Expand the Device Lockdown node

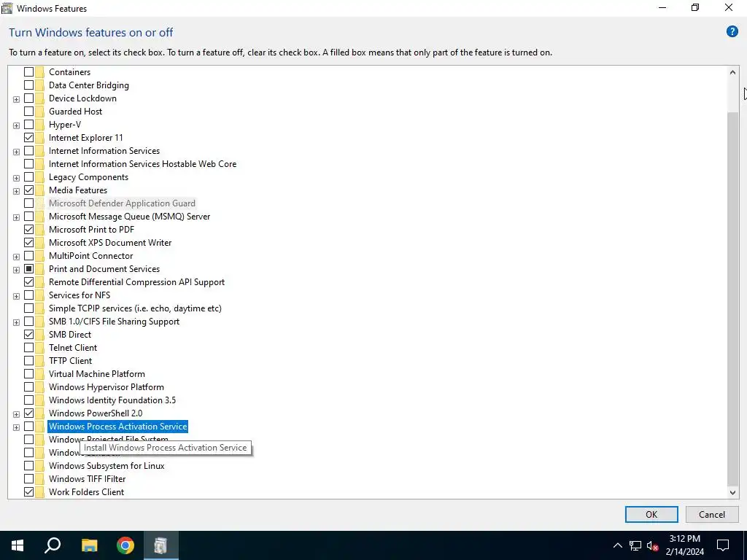point(16,99)
